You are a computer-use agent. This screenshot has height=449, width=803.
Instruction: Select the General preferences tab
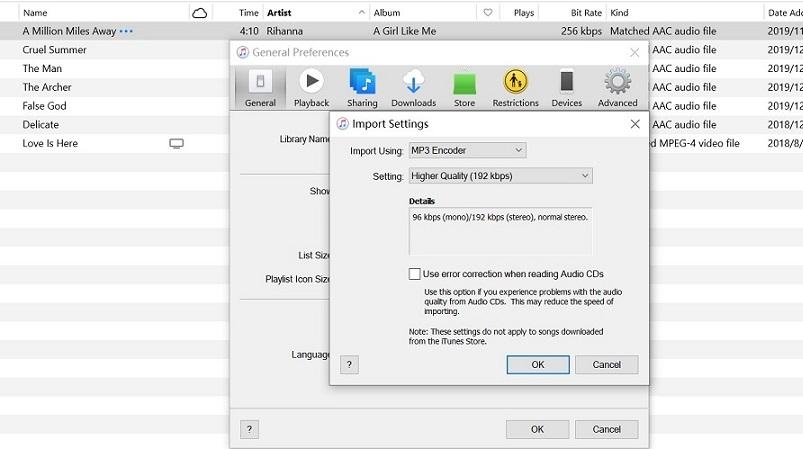point(260,88)
